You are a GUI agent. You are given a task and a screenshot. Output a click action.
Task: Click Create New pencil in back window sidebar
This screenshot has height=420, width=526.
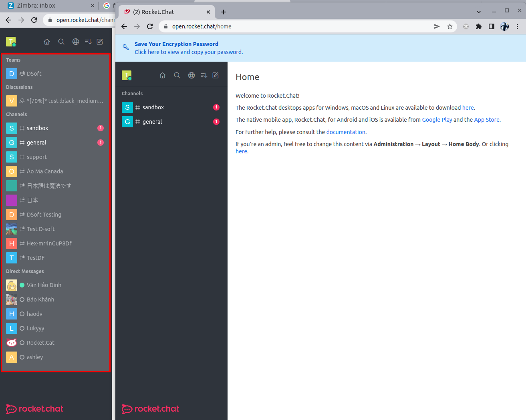coord(100,42)
